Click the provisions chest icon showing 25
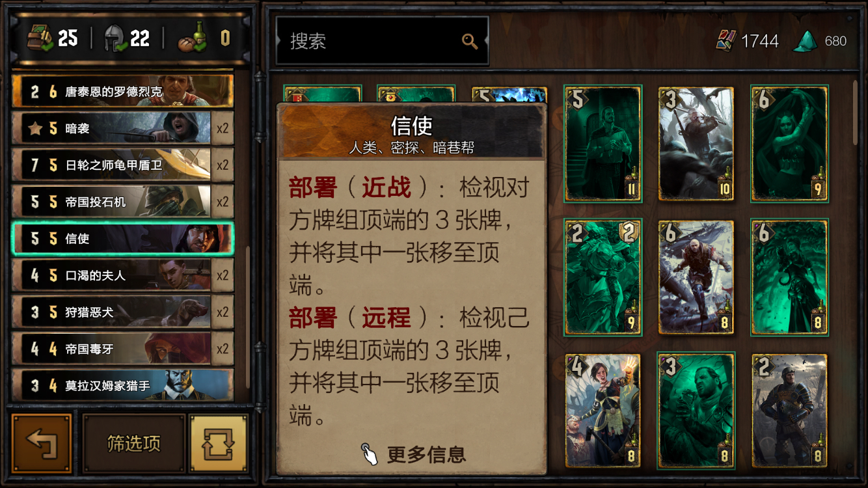The width and height of the screenshot is (868, 488). 40,38
